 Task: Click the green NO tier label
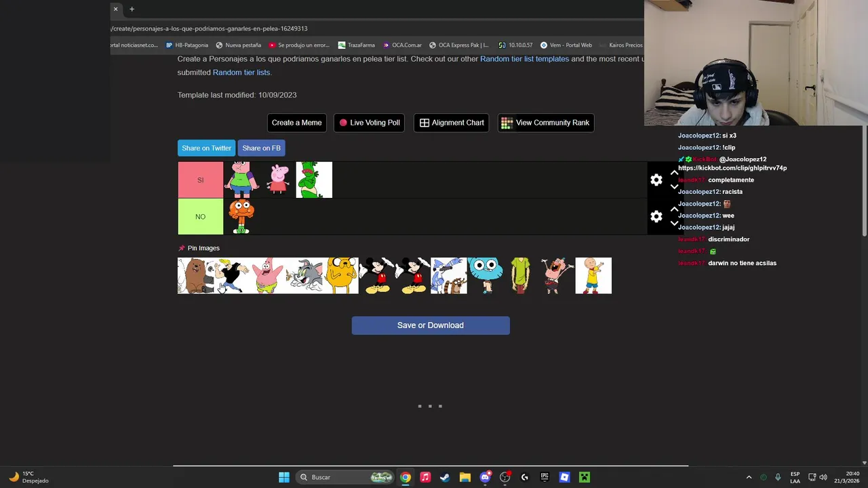[x=200, y=216]
